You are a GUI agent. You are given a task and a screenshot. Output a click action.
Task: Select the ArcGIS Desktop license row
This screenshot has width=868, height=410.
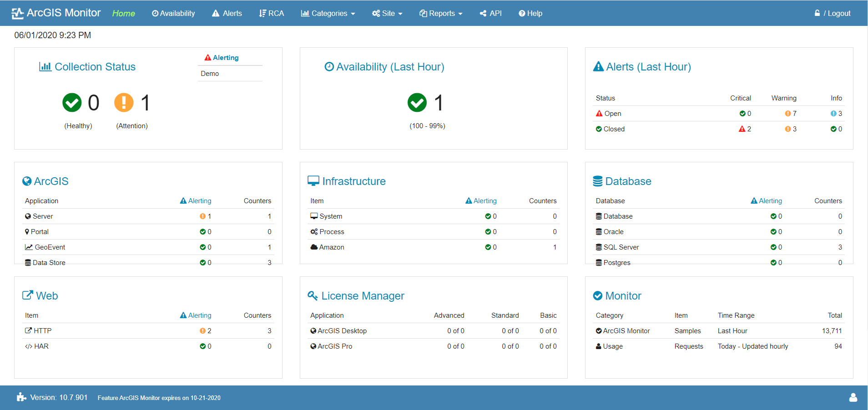point(434,331)
